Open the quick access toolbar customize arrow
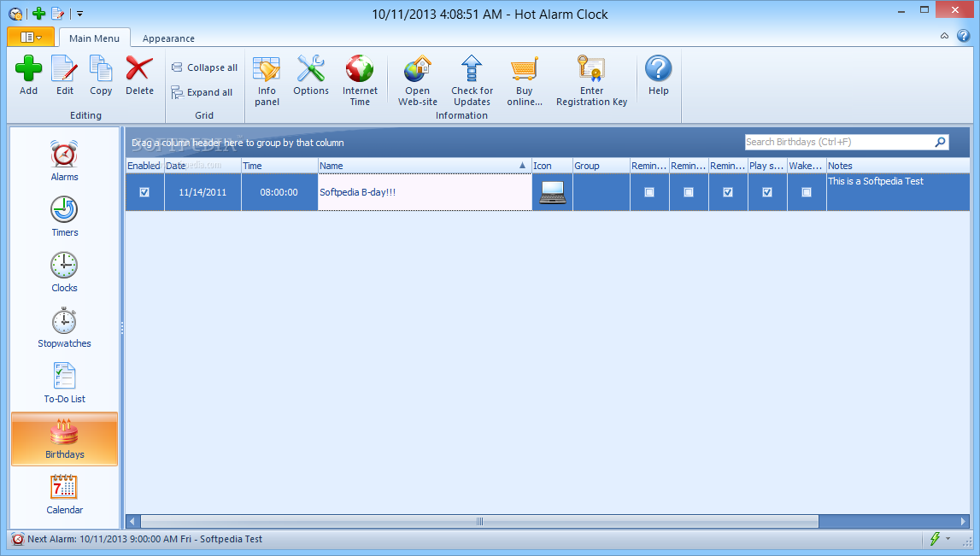The width and height of the screenshot is (980, 556). point(79,14)
